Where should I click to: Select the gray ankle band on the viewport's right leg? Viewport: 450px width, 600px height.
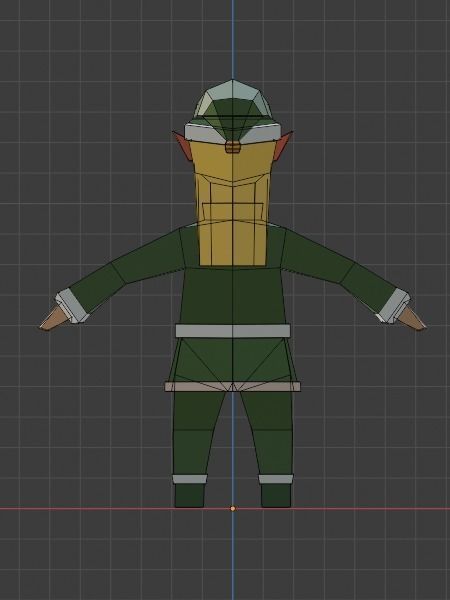coord(276,479)
